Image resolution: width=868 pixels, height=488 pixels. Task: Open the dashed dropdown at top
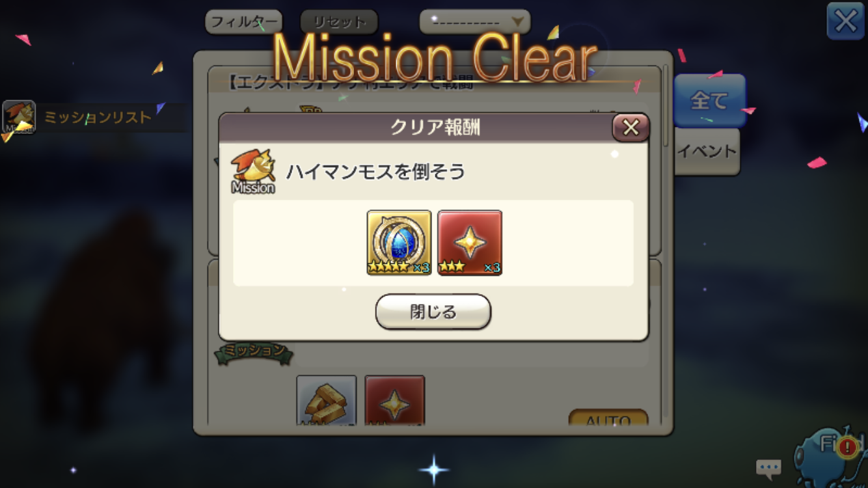(475, 21)
